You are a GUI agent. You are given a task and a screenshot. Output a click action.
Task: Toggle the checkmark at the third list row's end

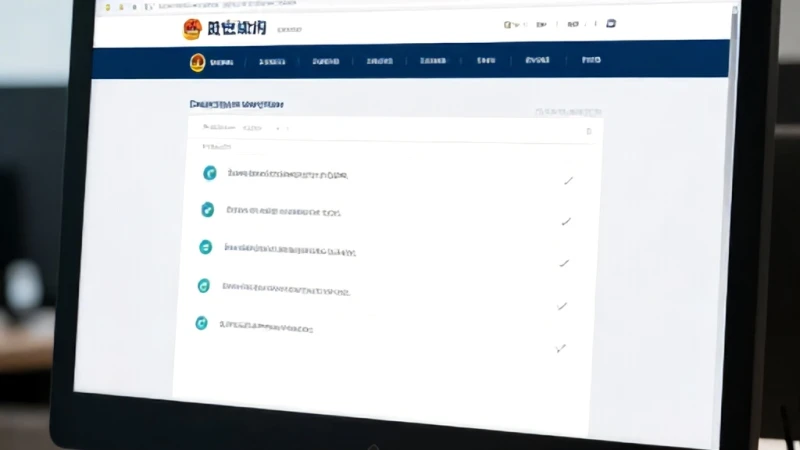coord(564,263)
